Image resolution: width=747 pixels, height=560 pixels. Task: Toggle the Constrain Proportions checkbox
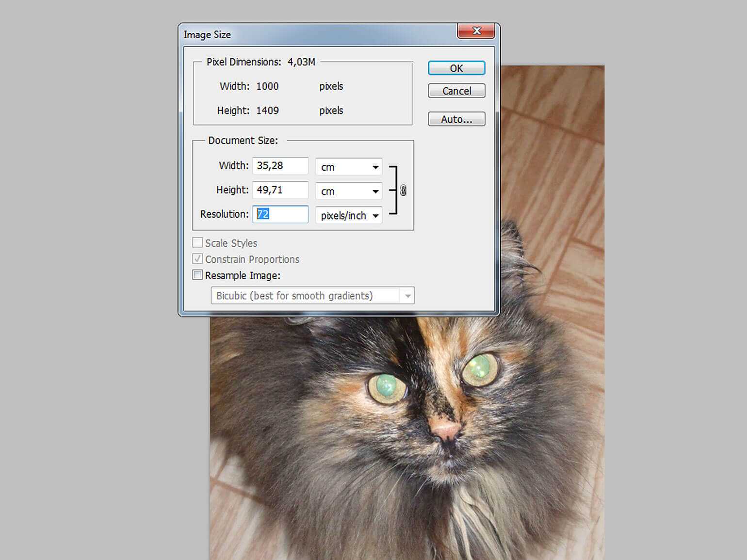[x=198, y=259]
